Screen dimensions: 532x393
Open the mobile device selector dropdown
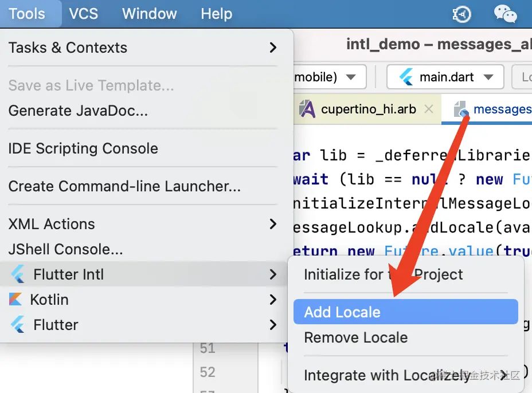(x=351, y=77)
